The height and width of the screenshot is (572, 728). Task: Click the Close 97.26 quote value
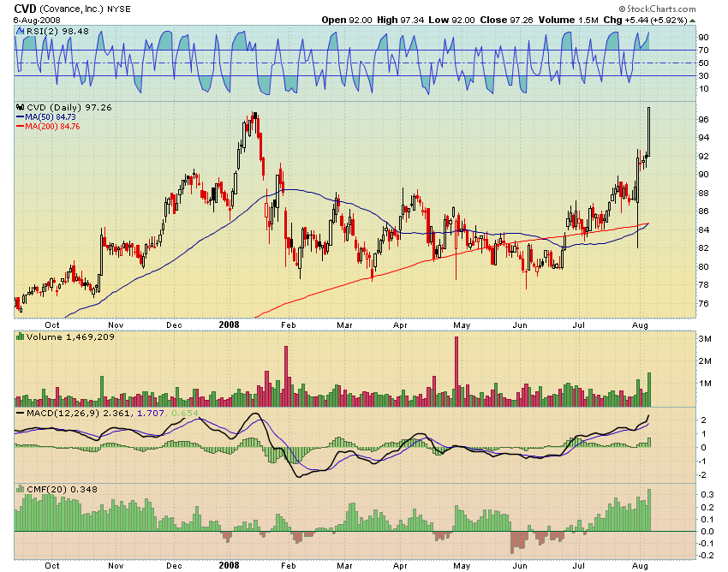point(506,20)
